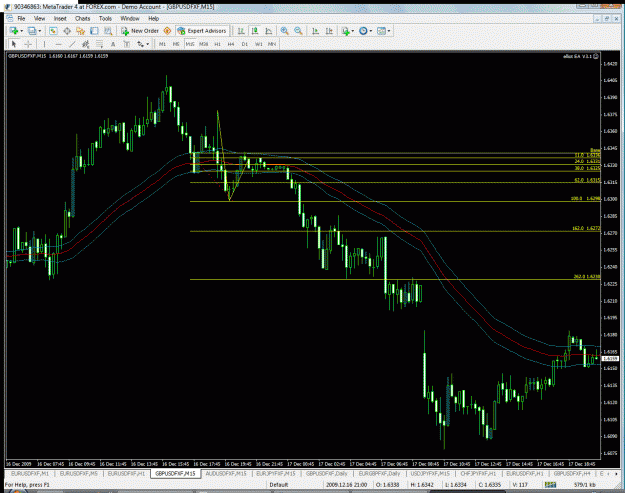
Task: Open the Market Watch window icon
Action: coord(53,31)
